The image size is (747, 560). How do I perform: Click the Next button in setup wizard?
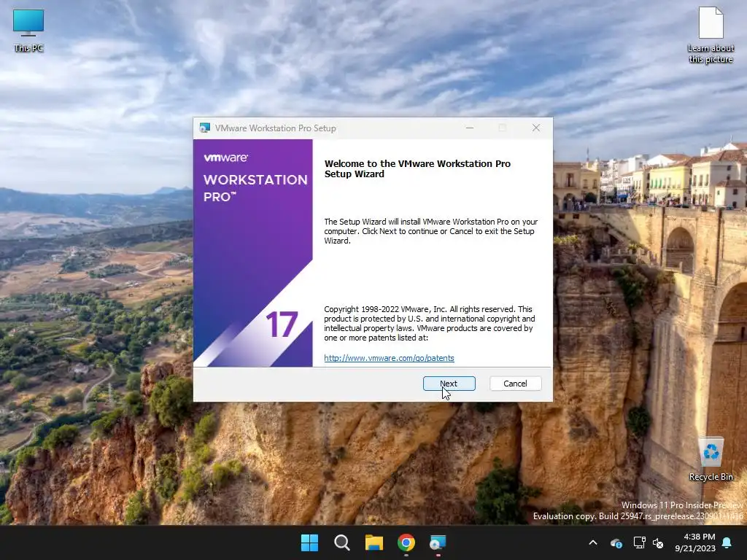click(449, 384)
